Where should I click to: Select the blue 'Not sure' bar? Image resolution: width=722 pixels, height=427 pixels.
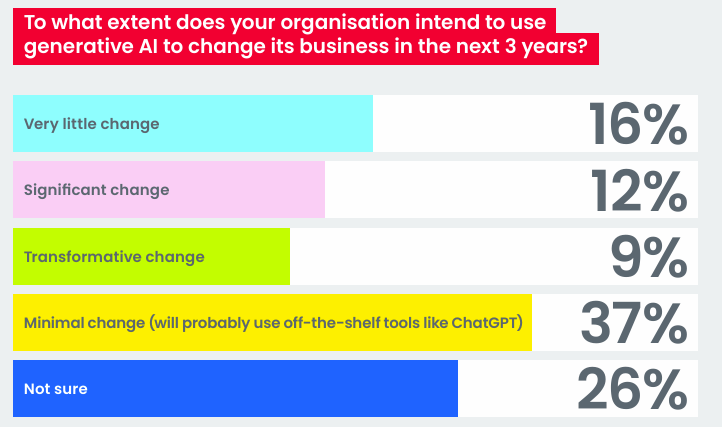tap(235, 388)
